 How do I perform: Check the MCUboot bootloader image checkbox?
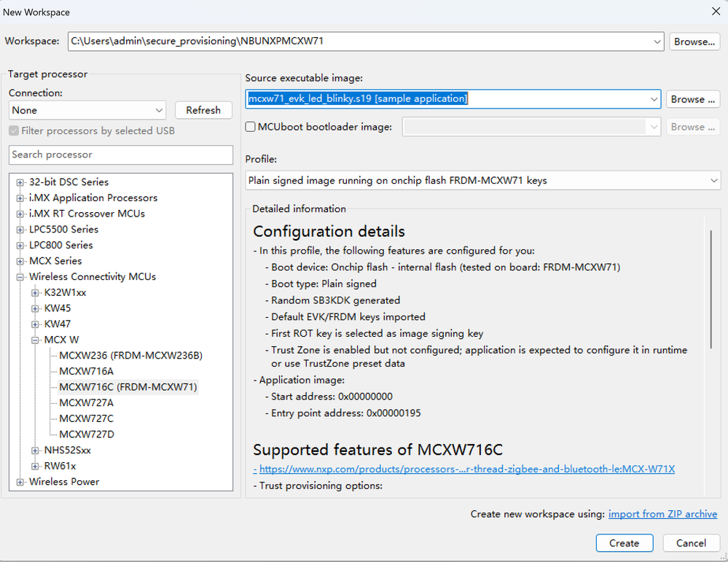pos(251,127)
